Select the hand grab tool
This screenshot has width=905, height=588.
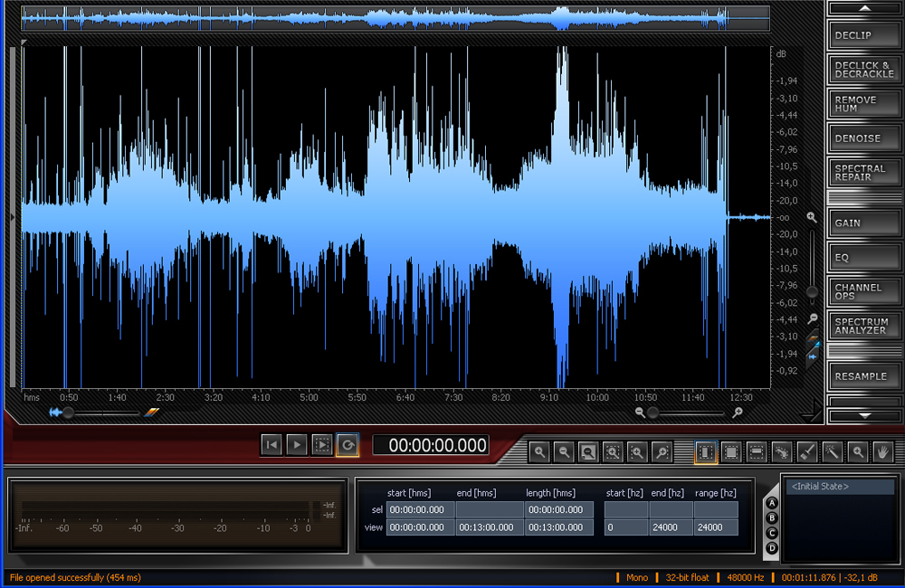click(x=882, y=451)
